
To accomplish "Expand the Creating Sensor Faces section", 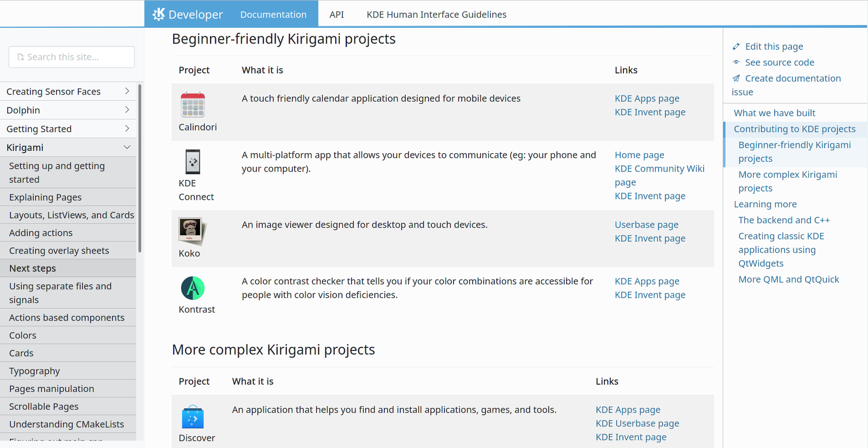I will coord(127,91).
